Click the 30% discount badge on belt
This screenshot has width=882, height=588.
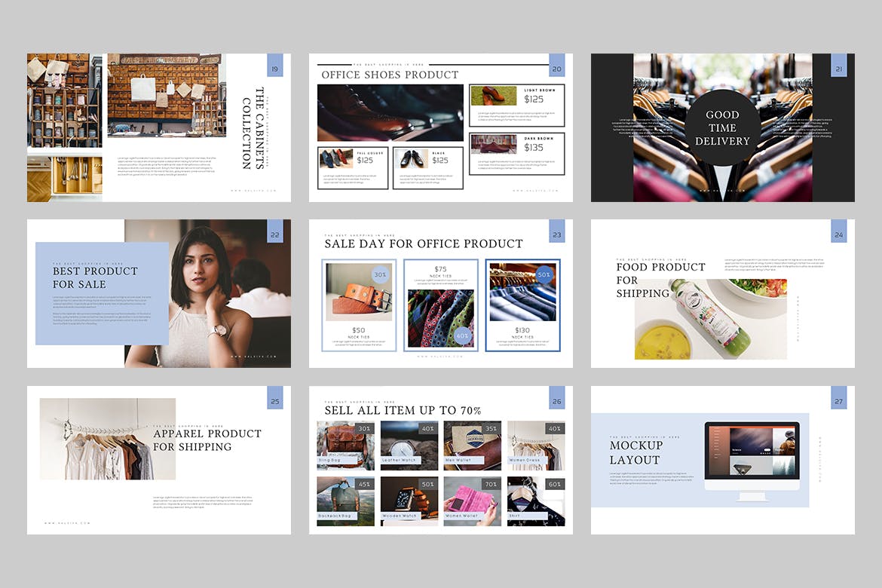click(x=380, y=274)
